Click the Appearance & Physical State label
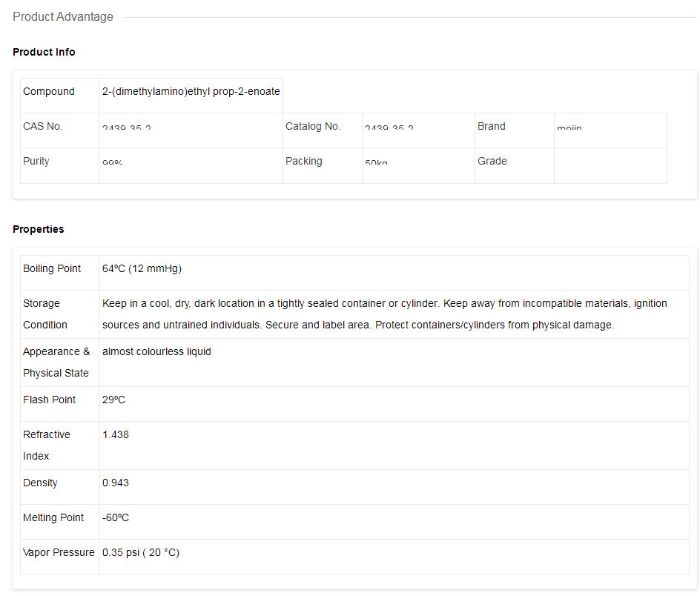Viewport: 700px width, 596px height. click(x=56, y=362)
